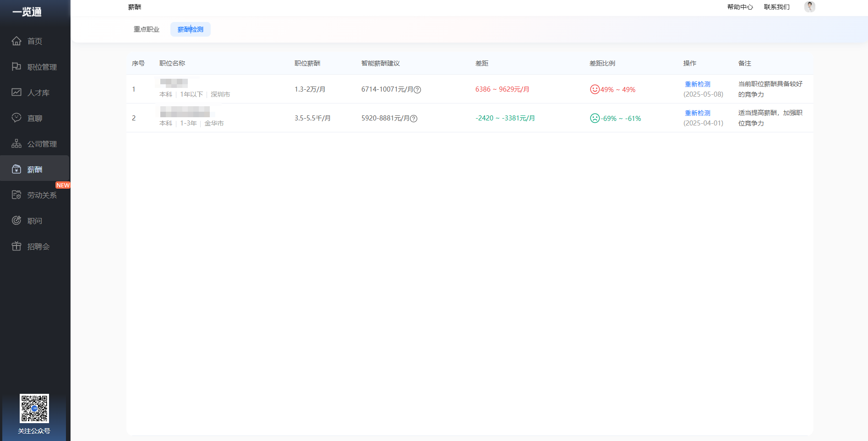Click 重新检测 for the 深圳市 position
Image resolution: width=868 pixels, height=441 pixels.
(x=698, y=84)
